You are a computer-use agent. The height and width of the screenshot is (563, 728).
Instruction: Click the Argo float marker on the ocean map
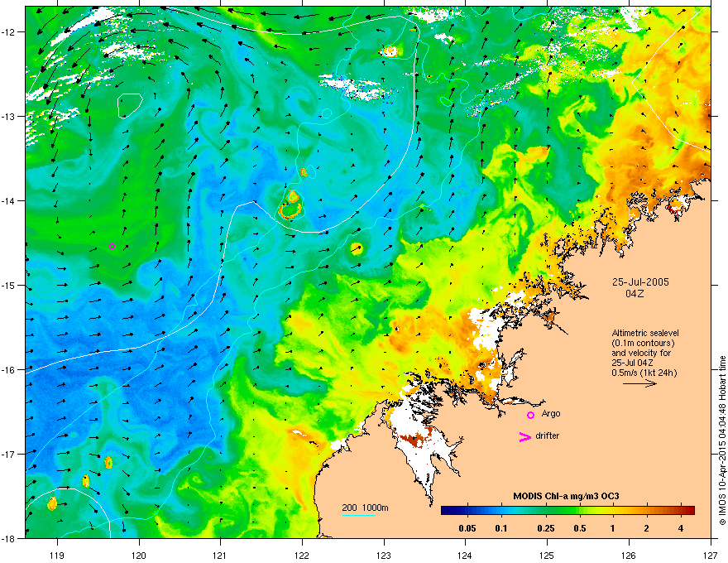[112, 246]
